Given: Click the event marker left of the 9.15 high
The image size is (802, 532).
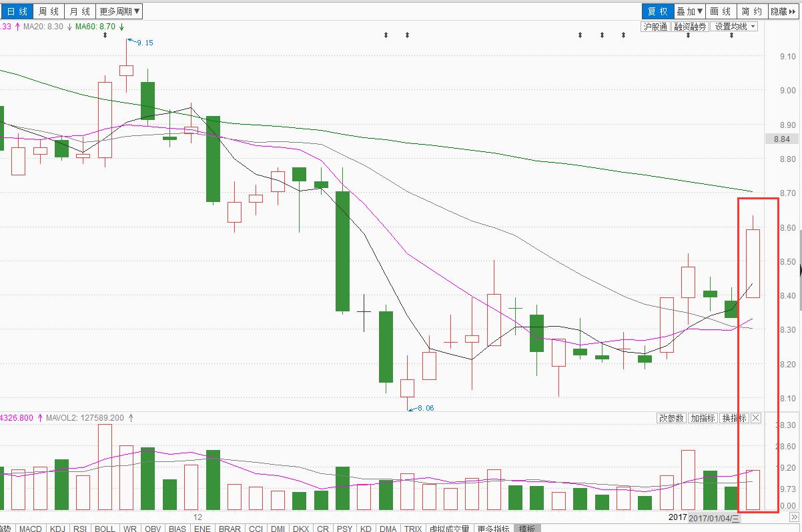Looking at the screenshot, I should [105, 35].
